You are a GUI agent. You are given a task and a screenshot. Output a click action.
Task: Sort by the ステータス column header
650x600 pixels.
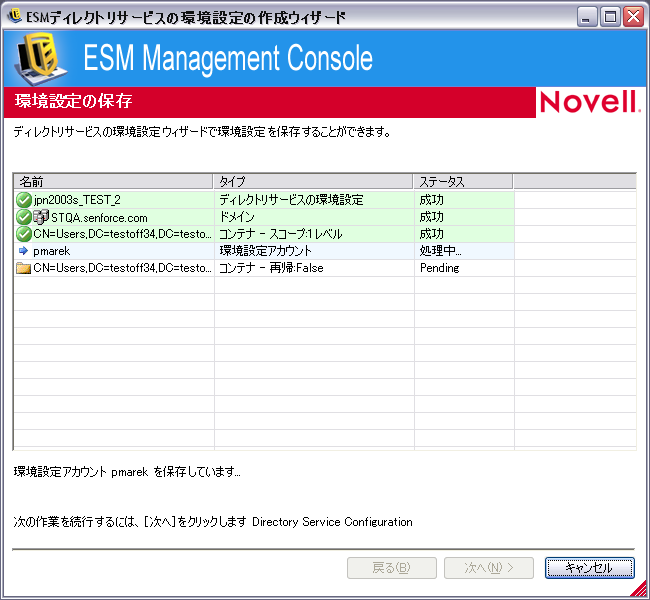(463, 182)
